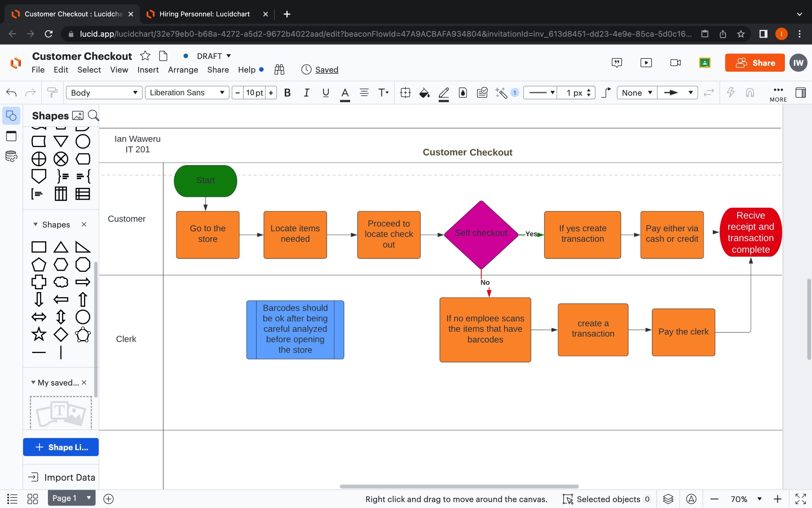Image resolution: width=812 pixels, height=508 pixels.
Task: Open the end arrow style dropdown
Action: click(678, 93)
